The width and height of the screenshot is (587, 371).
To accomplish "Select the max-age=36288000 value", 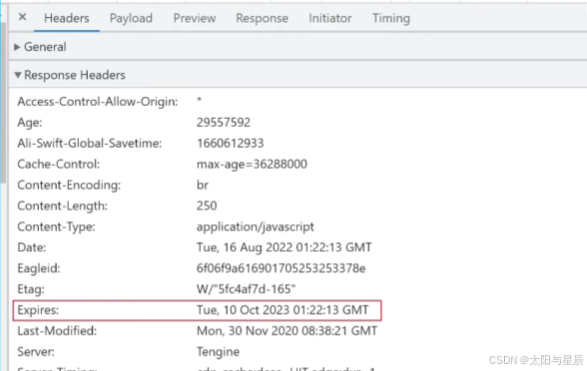I will click(252, 164).
